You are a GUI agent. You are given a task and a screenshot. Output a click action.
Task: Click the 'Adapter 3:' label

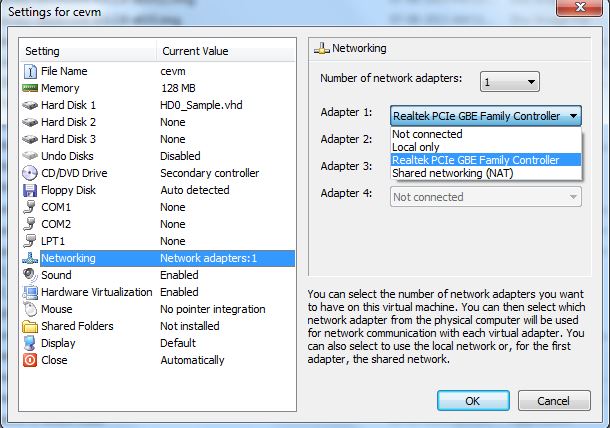coord(346,166)
